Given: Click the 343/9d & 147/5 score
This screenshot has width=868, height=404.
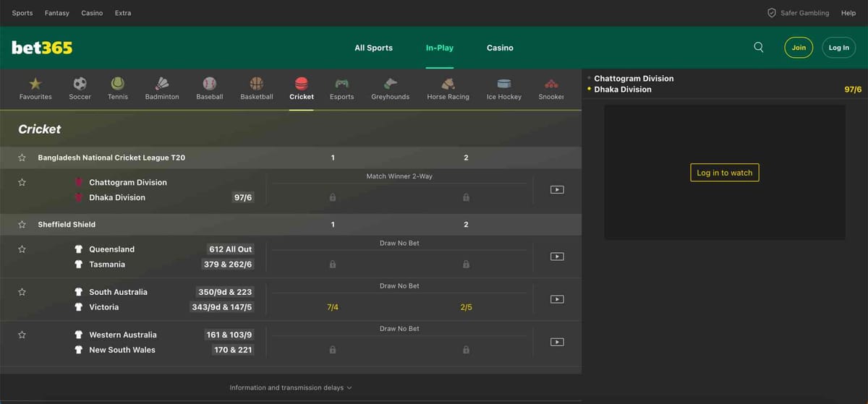Looking at the screenshot, I should (x=221, y=307).
